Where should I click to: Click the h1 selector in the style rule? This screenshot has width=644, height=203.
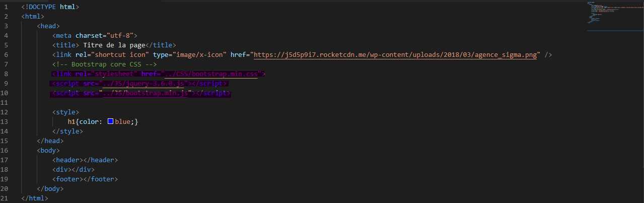[x=71, y=122]
